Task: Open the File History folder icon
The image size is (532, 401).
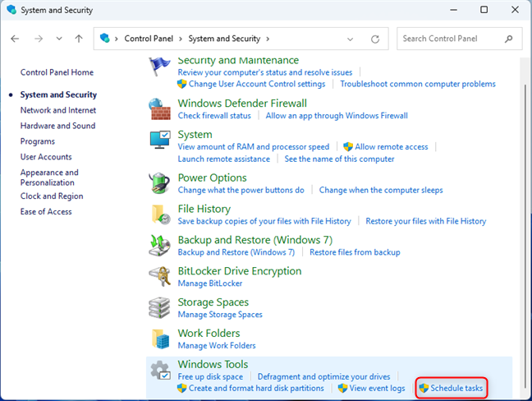Action: 160,214
